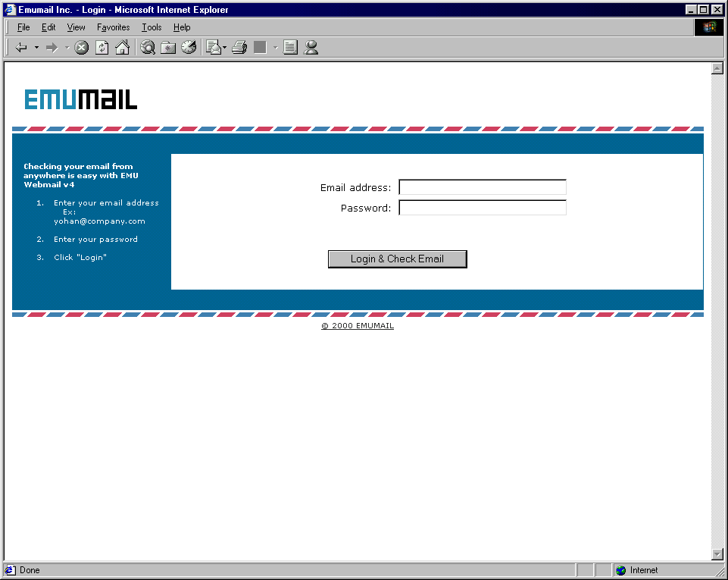The width and height of the screenshot is (728, 580).
Task: Open the Tools menu
Action: coord(152,27)
